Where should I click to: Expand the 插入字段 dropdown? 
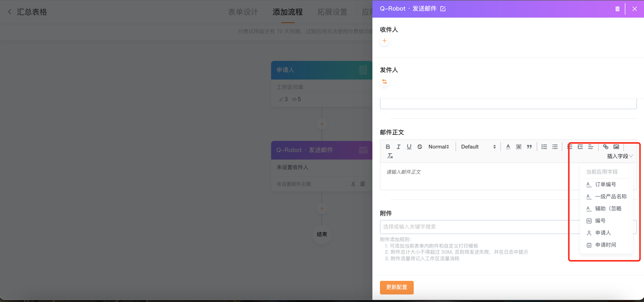click(x=620, y=156)
